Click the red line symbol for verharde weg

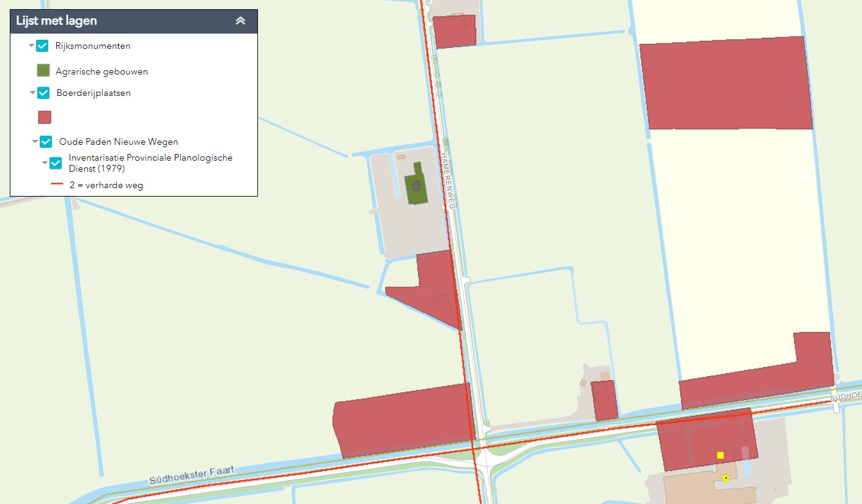(x=57, y=184)
